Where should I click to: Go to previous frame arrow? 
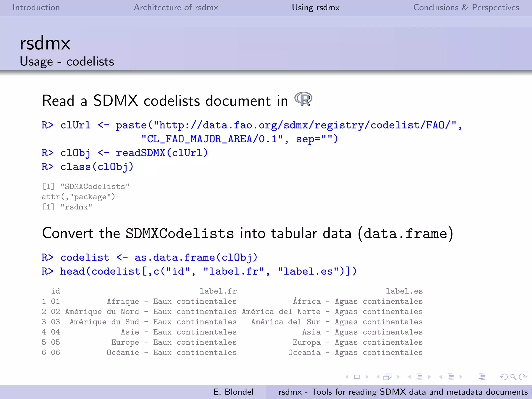coord(378,377)
